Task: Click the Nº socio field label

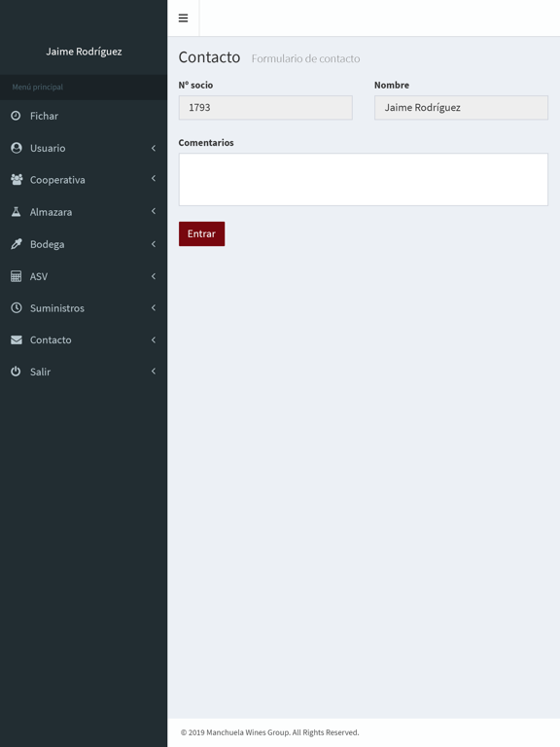Action: (x=195, y=85)
